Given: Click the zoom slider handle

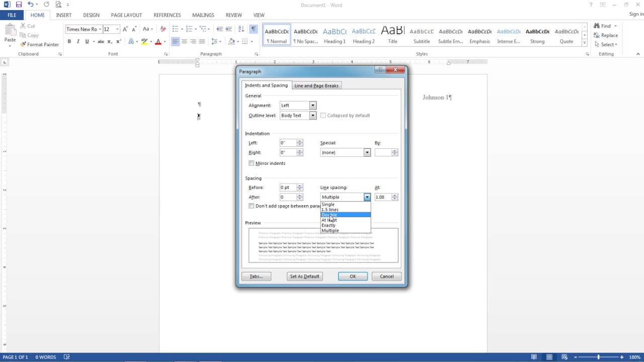Looking at the screenshot, I should 598,357.
